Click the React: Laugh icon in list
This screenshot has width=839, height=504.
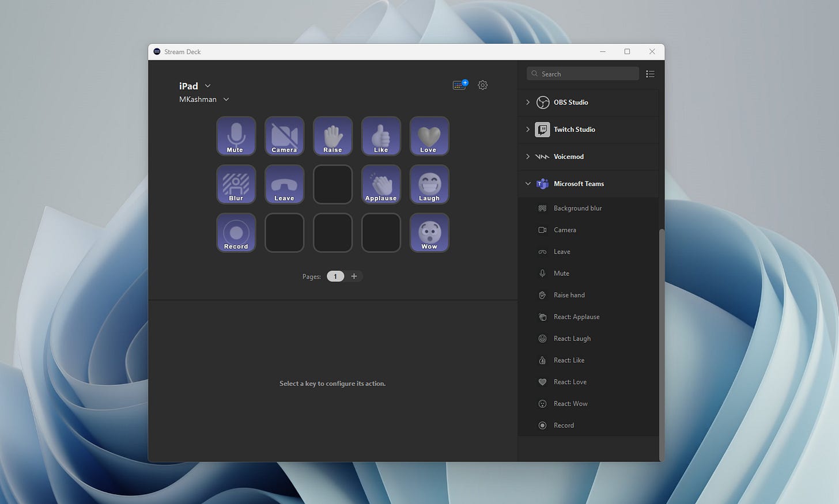coord(542,339)
